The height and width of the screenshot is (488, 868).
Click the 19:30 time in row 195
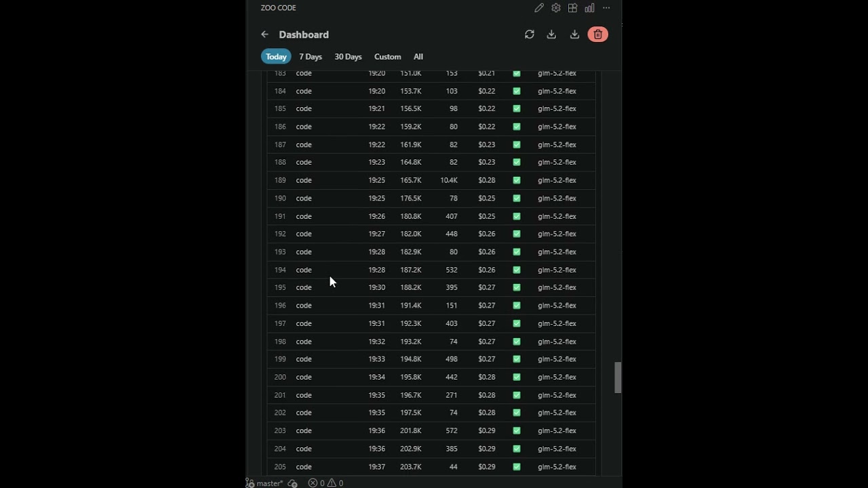click(x=377, y=287)
